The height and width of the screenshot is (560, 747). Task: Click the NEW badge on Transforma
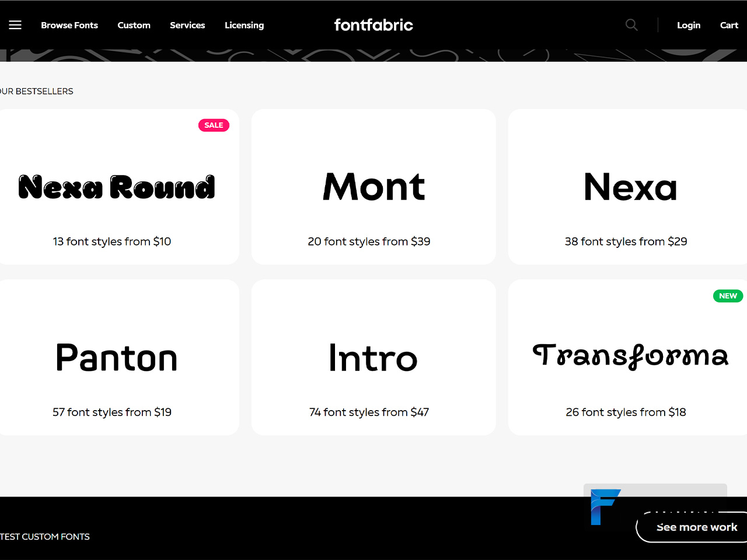coord(728,296)
